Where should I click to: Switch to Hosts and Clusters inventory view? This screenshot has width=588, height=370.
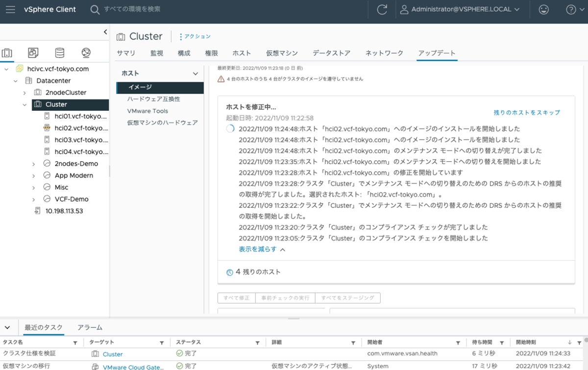pos(7,52)
